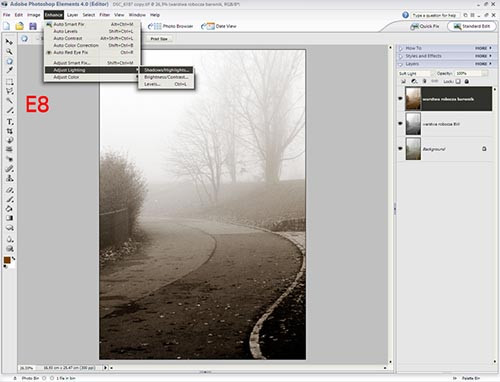Select the Zoom tool

[x=9, y=52]
